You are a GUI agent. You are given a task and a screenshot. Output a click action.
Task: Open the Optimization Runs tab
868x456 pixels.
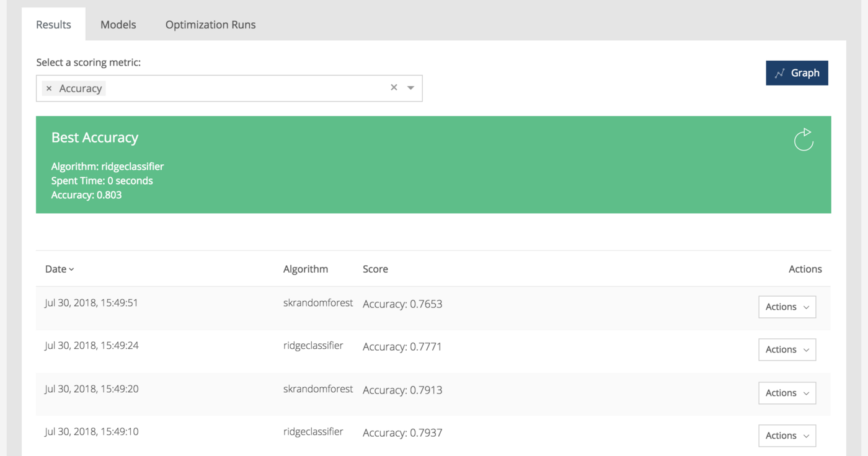[x=210, y=24]
